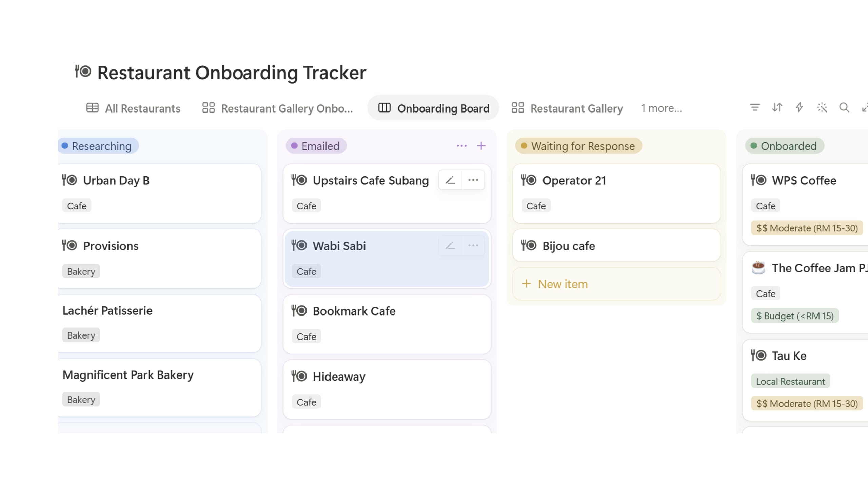Click the page icon beside Restaurant Onboarding Tracker title
Screen dimensions: 868x488
coord(83,72)
